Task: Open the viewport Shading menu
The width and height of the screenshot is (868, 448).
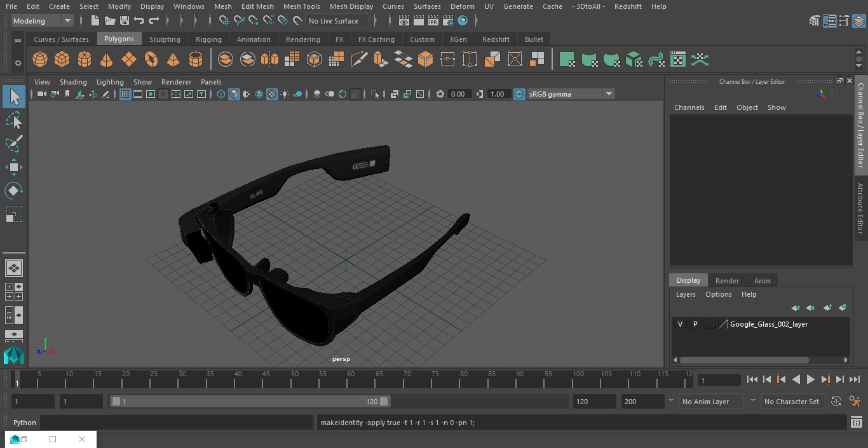Action: point(73,82)
